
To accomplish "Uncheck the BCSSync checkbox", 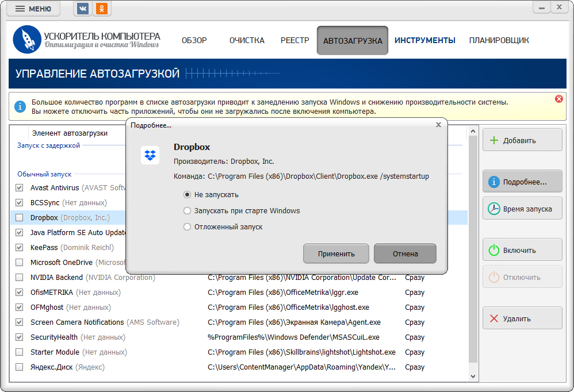I will pyautogui.click(x=20, y=202).
